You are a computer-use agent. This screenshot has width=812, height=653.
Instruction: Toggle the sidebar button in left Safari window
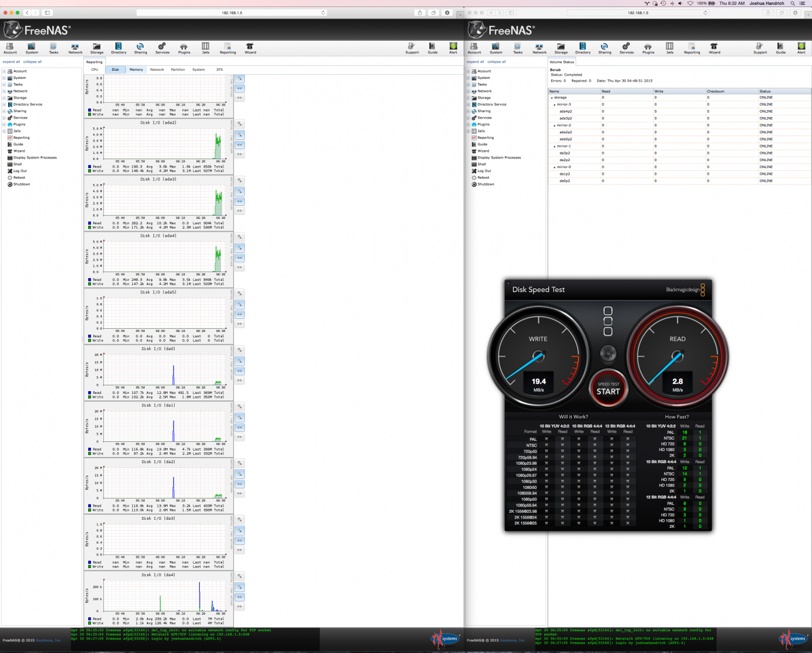(x=47, y=13)
